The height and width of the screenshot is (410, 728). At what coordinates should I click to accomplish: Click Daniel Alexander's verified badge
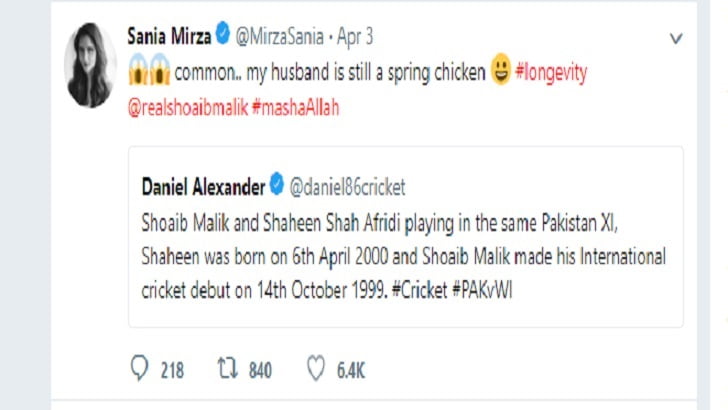click(x=276, y=186)
